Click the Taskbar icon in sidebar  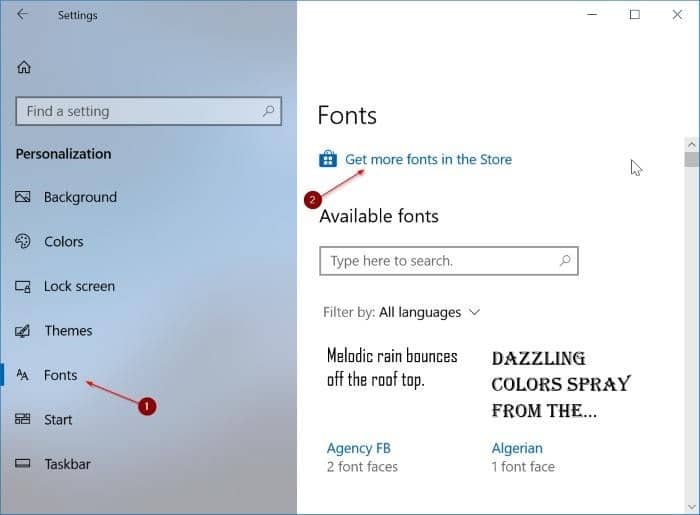[22, 464]
